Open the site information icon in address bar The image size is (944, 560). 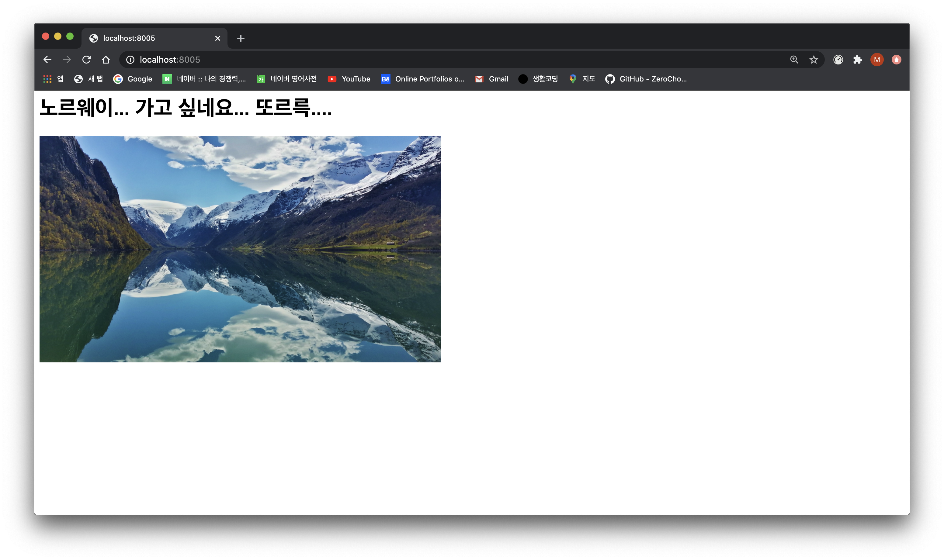pos(130,60)
